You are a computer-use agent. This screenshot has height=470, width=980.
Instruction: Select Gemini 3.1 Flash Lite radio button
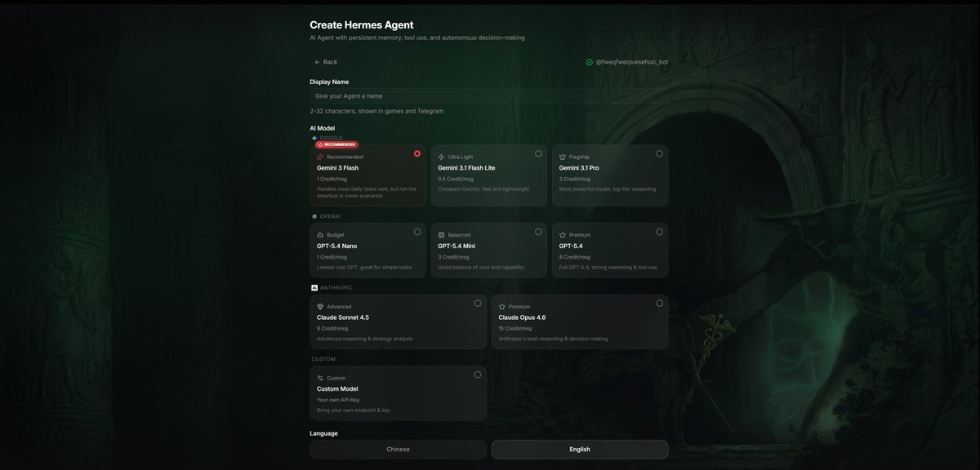pyautogui.click(x=538, y=153)
